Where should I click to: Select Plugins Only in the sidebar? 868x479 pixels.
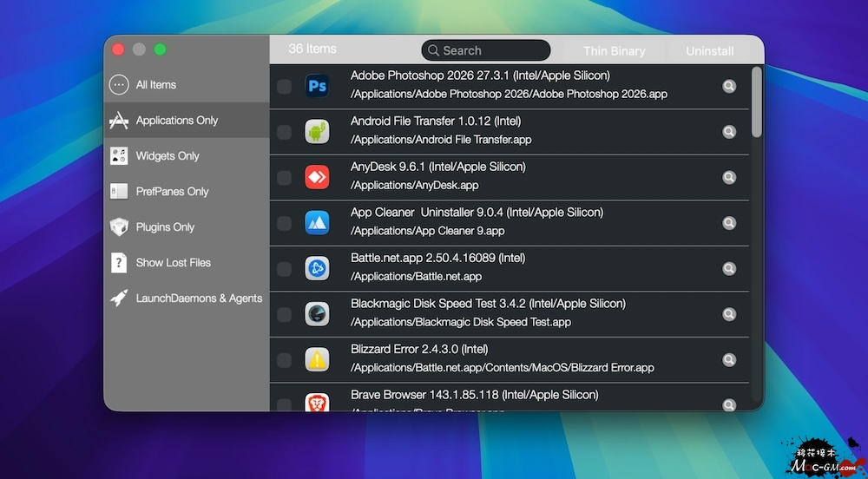[165, 227]
